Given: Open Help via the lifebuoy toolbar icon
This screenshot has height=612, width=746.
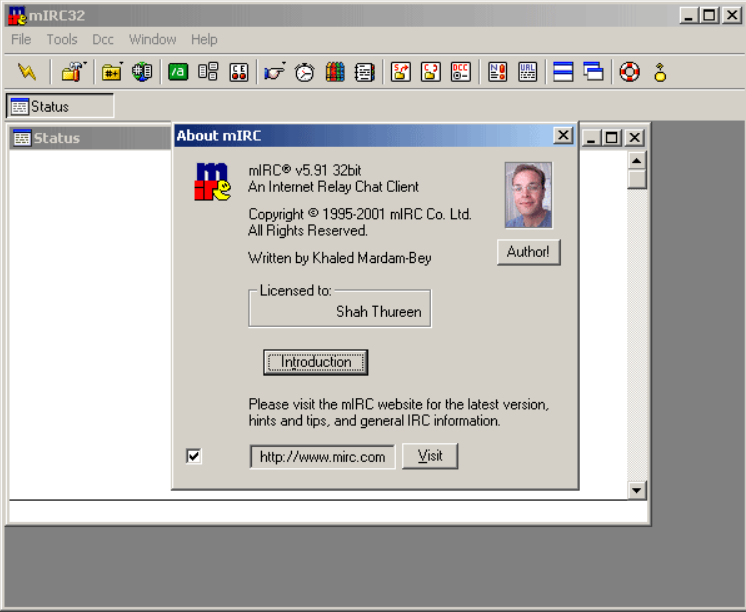Looking at the screenshot, I should [x=629, y=72].
